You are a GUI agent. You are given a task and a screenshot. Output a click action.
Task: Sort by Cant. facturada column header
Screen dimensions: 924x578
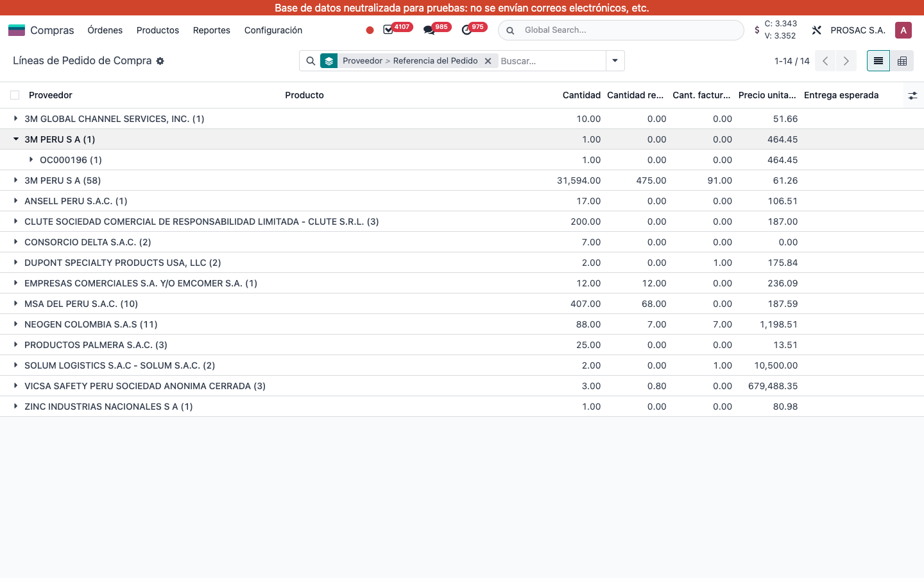point(701,95)
